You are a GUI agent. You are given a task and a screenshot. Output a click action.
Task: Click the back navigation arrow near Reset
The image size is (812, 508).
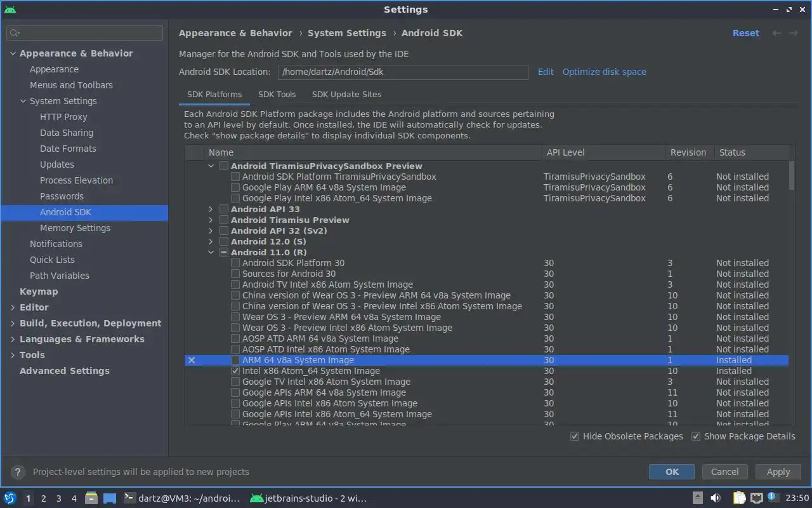[x=776, y=33]
